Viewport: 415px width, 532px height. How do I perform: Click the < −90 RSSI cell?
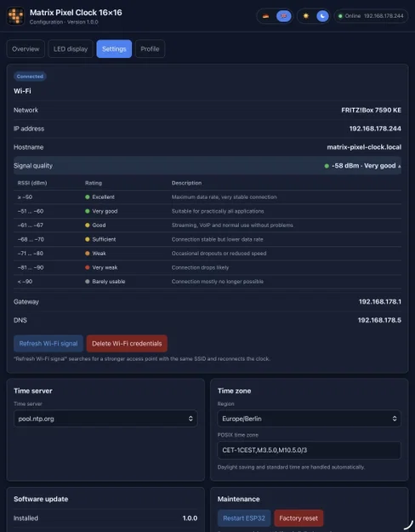click(x=26, y=282)
